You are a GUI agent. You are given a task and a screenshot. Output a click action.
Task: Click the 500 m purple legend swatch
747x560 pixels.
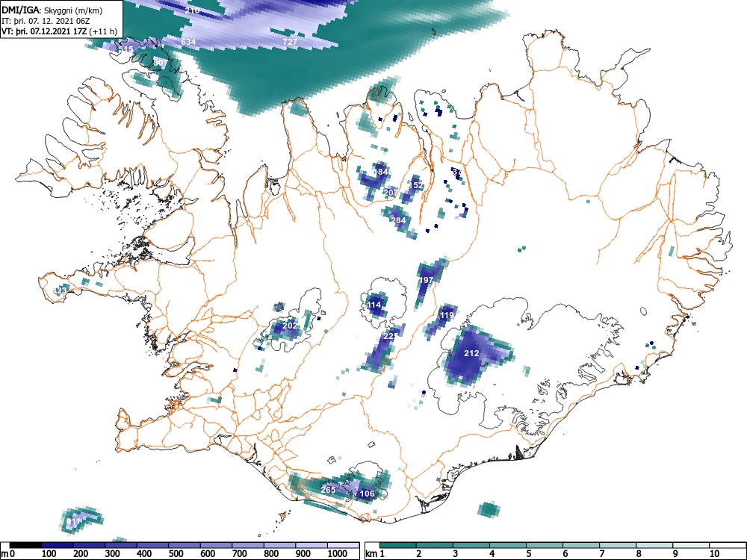tap(185, 545)
